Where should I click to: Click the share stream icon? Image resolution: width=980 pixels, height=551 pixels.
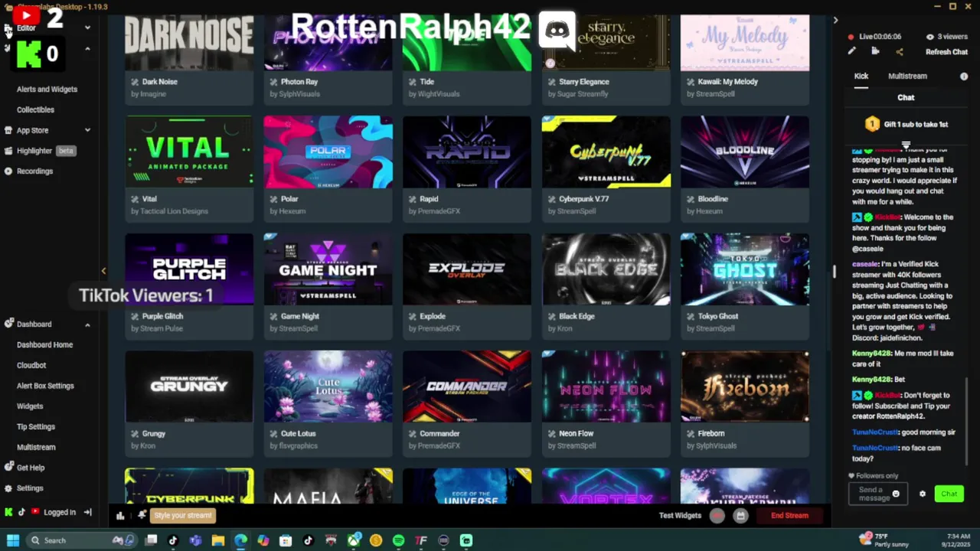(899, 52)
